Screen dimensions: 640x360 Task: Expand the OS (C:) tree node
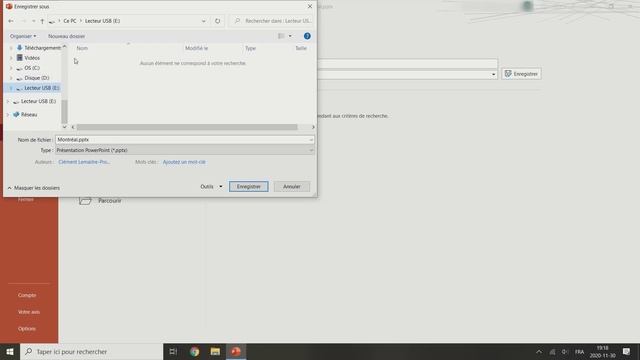tap(11, 68)
